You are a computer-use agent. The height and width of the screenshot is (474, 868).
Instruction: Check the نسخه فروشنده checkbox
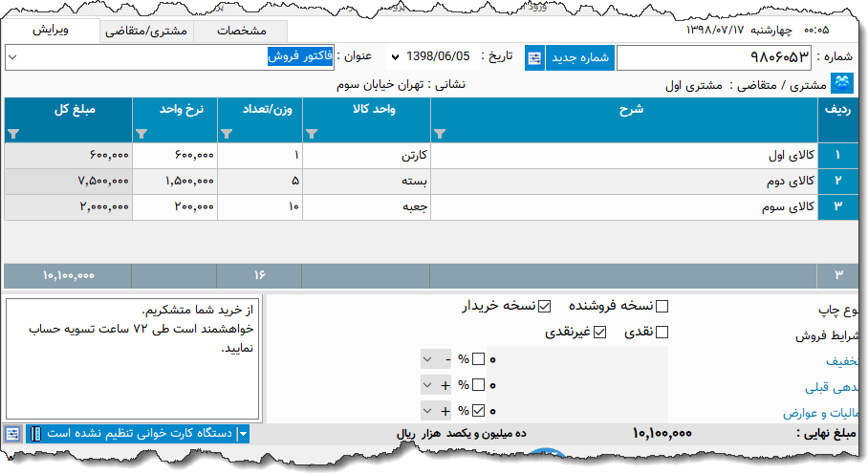coord(662,306)
